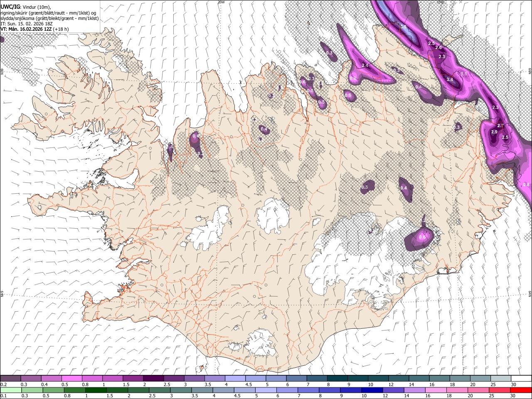Click the "0.1" label starting the rain scale

click(3, 396)
